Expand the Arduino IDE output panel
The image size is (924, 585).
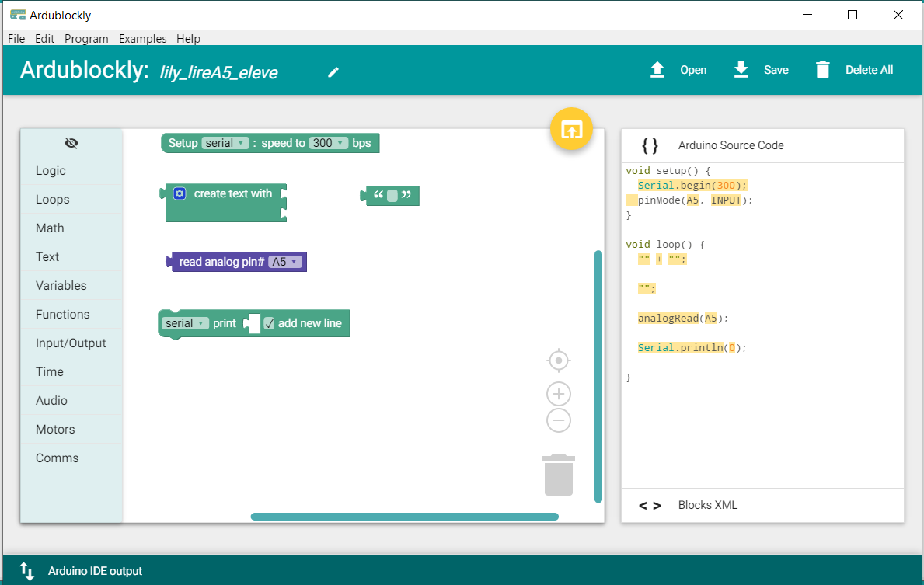click(27, 571)
